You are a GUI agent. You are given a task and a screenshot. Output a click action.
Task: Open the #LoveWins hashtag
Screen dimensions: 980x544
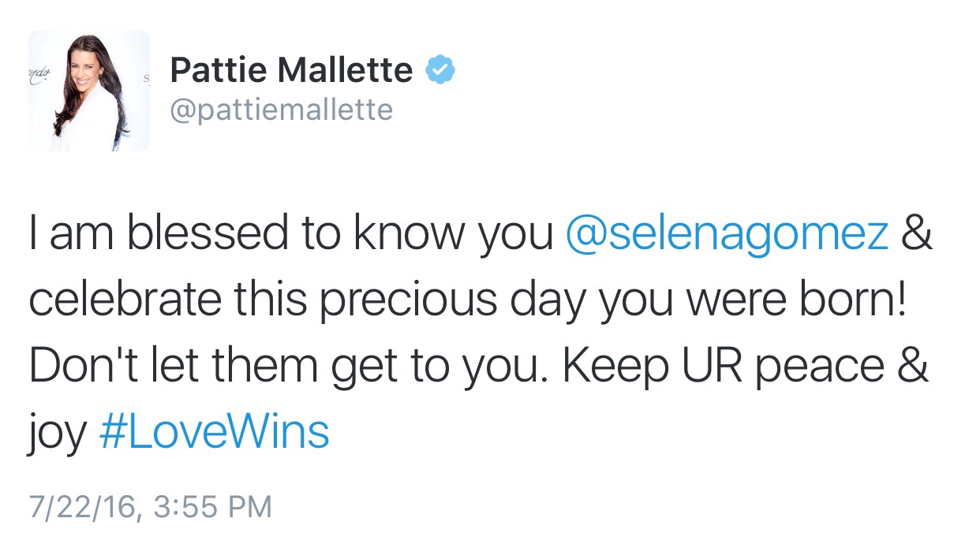point(214,432)
